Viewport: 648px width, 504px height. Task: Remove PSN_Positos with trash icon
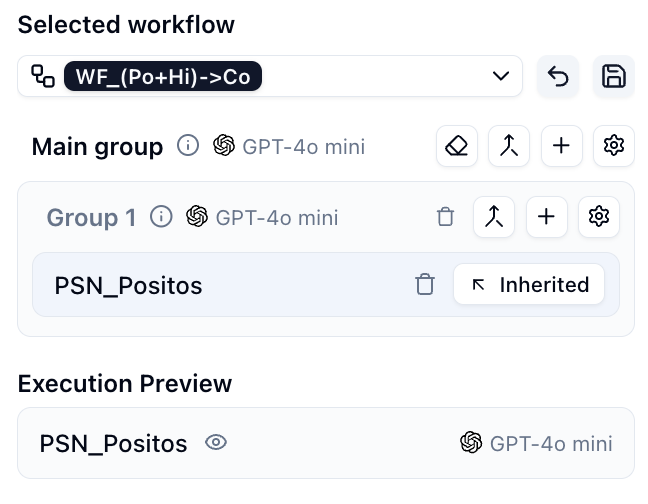click(425, 285)
